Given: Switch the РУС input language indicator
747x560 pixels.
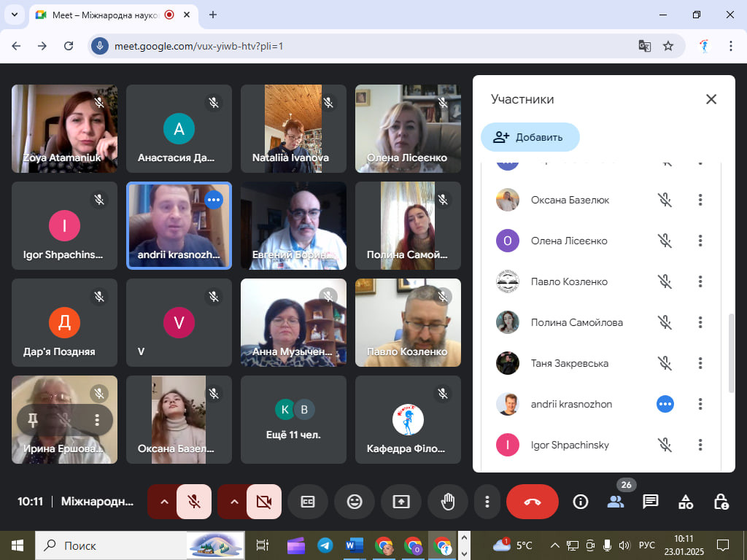Looking at the screenshot, I should tap(646, 545).
